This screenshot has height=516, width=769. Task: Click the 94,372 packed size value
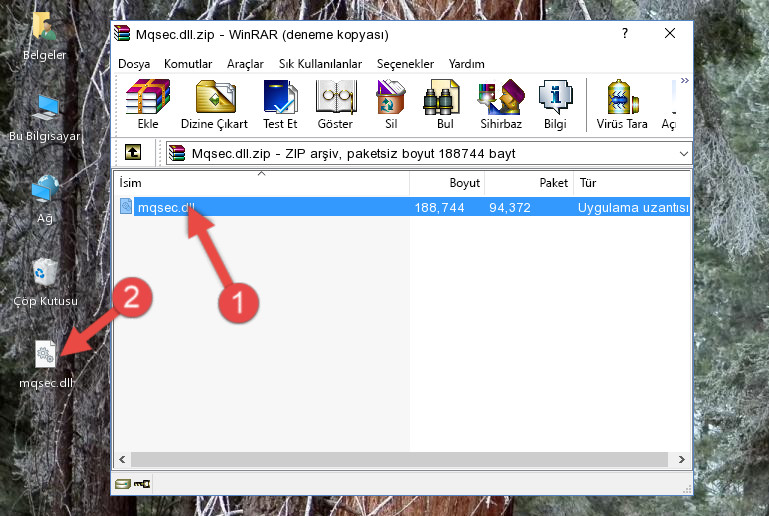pyautogui.click(x=510, y=207)
